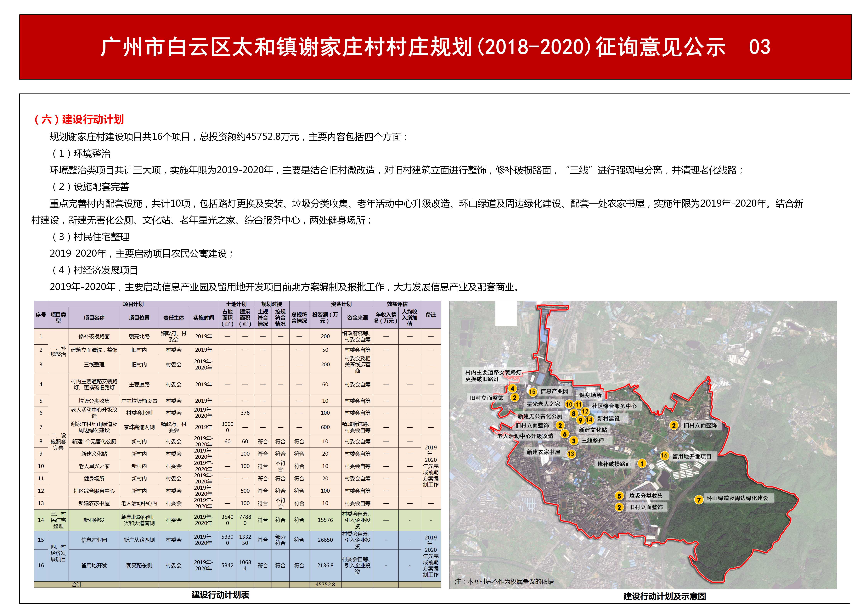Click map marker 6 by 老人活动中心升级改造
The image size is (868, 614).
[x=565, y=434]
